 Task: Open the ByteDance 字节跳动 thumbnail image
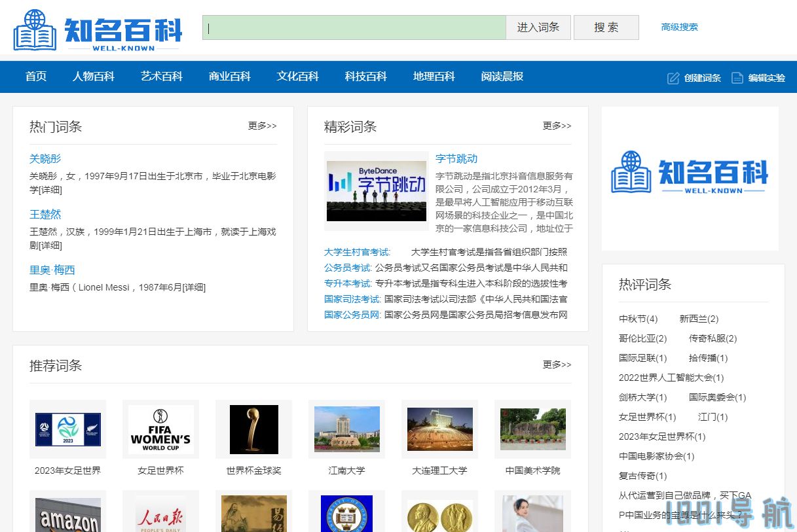[x=377, y=191]
